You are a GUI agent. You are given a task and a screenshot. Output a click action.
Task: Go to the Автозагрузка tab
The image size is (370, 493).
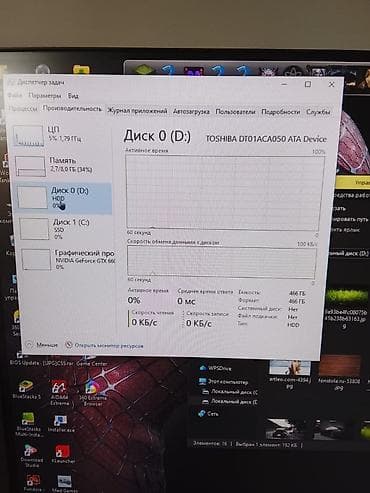coord(191,111)
